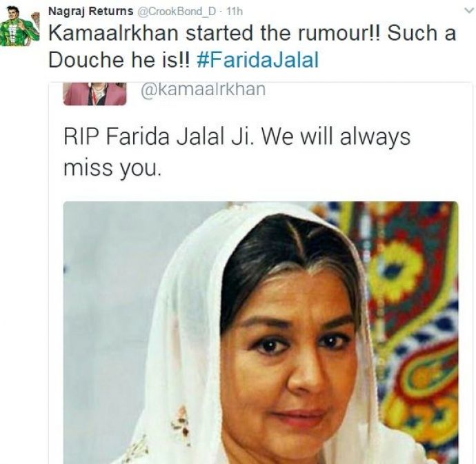The height and width of the screenshot is (464, 476).
Task: Click the words Such a in tweet
Action: (x=422, y=33)
